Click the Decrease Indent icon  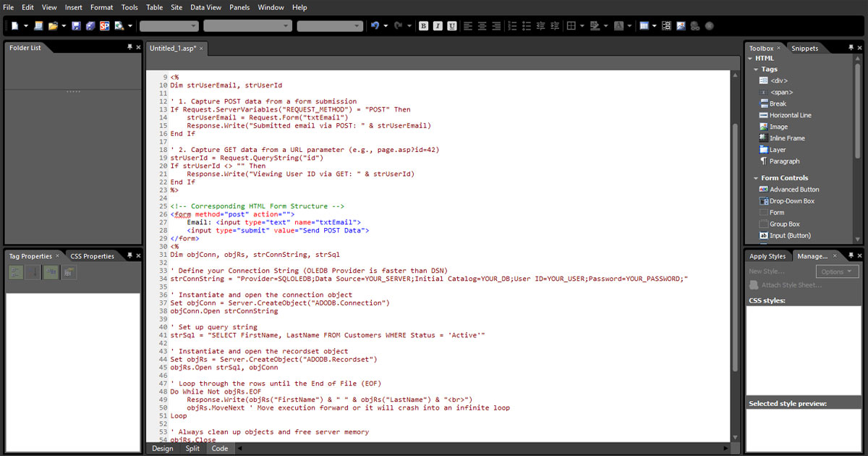coord(540,25)
